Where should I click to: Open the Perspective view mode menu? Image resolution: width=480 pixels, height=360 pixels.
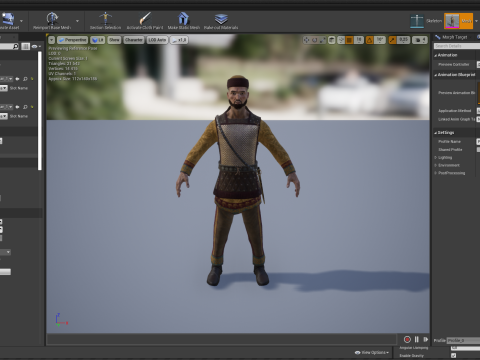click(72, 40)
